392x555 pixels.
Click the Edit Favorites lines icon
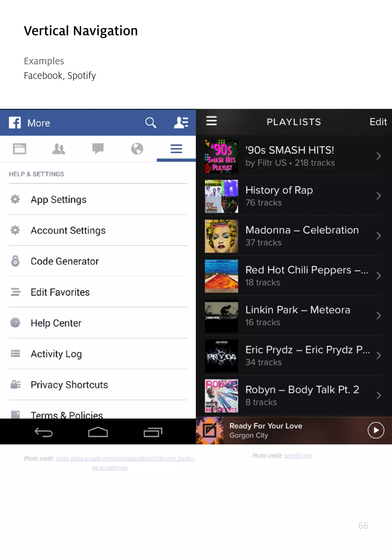(16, 292)
